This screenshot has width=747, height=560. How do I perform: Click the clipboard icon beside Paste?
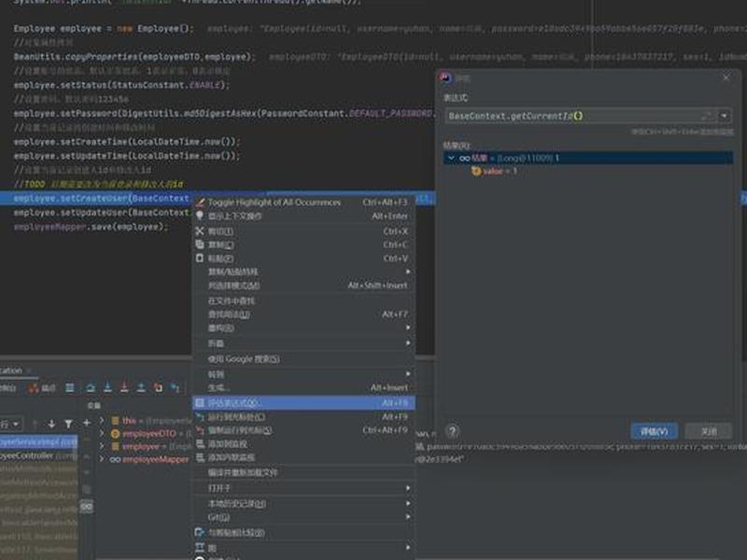pyautogui.click(x=200, y=259)
